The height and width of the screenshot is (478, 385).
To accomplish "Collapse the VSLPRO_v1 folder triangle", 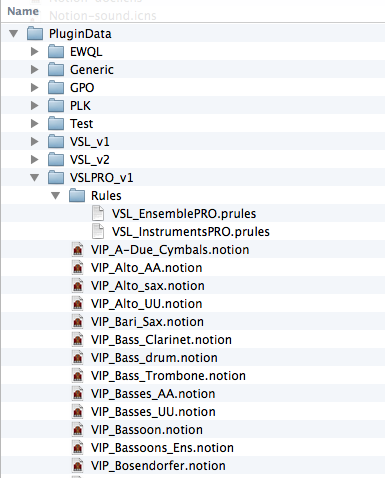I will [35, 178].
